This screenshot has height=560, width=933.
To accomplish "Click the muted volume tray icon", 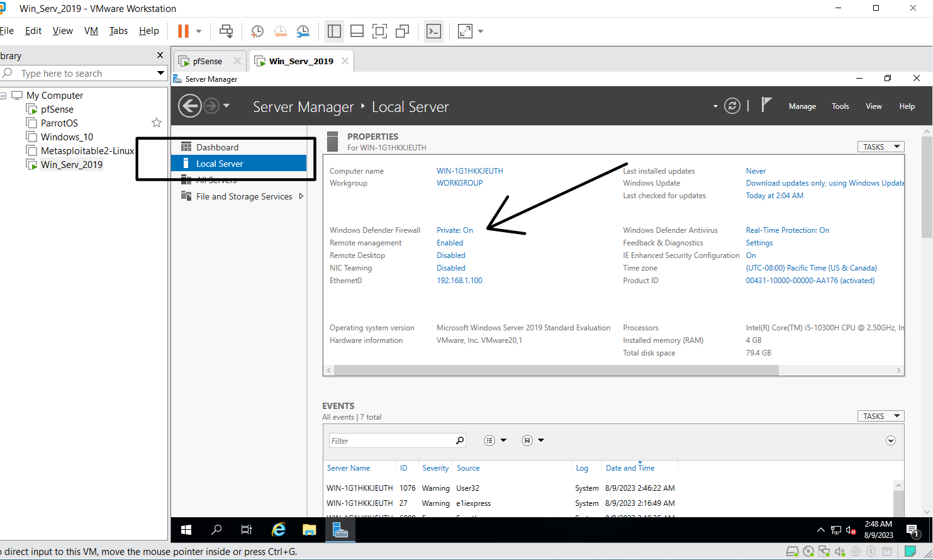I will pyautogui.click(x=851, y=530).
